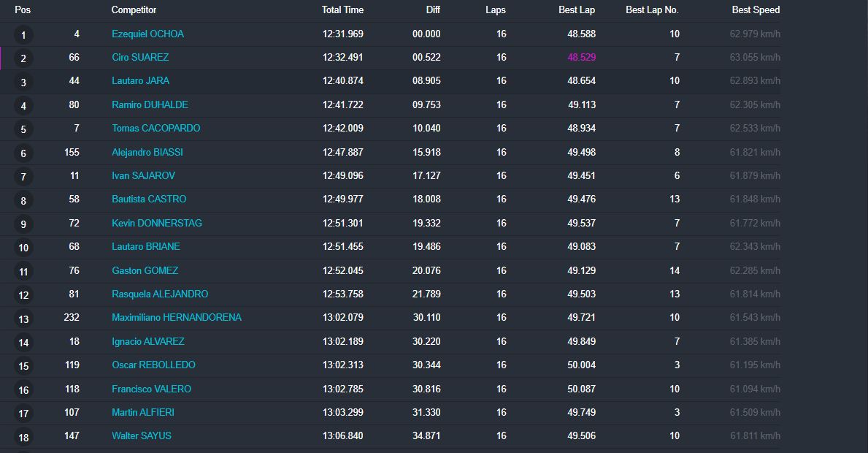Click the position 18 circle badge
This screenshot has width=868, height=453.
[x=23, y=437]
